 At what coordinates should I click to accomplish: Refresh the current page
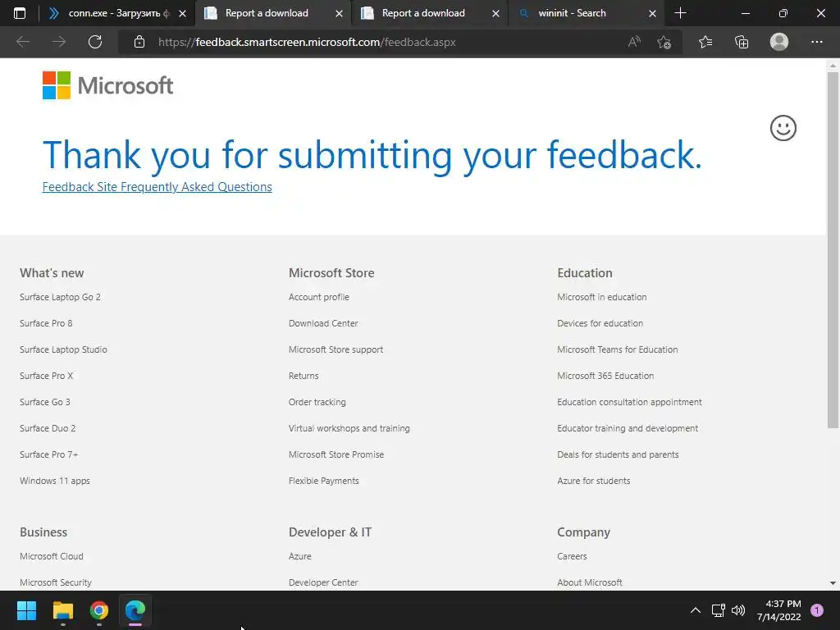point(95,42)
